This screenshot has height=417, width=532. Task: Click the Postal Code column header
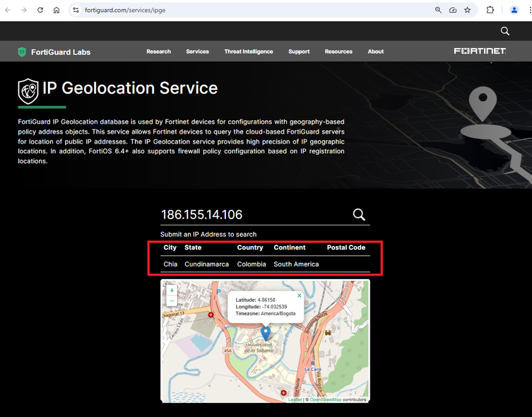click(x=346, y=247)
